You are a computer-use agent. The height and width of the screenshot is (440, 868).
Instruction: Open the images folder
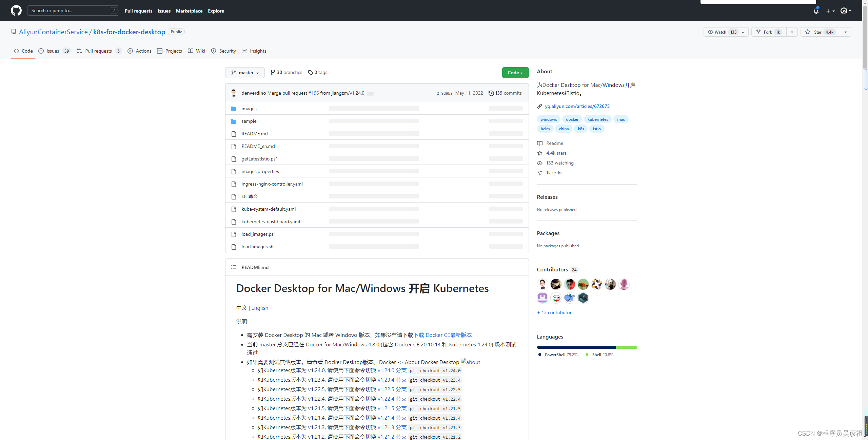coord(249,108)
